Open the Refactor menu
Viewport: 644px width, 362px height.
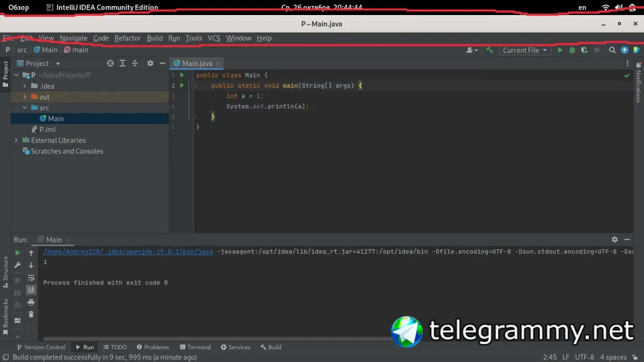[127, 38]
